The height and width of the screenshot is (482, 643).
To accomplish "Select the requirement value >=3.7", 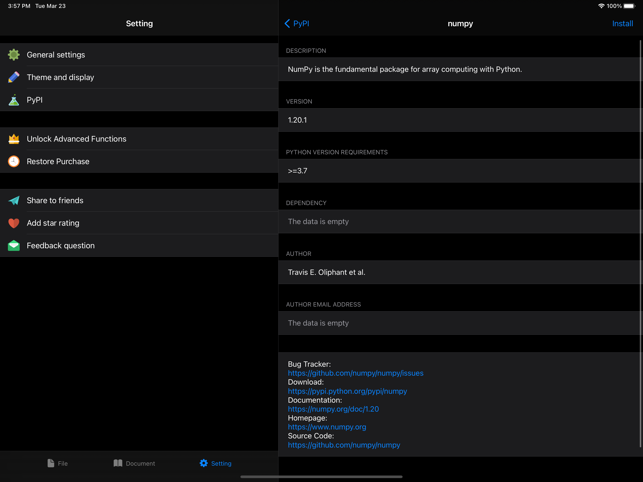I will (x=297, y=171).
